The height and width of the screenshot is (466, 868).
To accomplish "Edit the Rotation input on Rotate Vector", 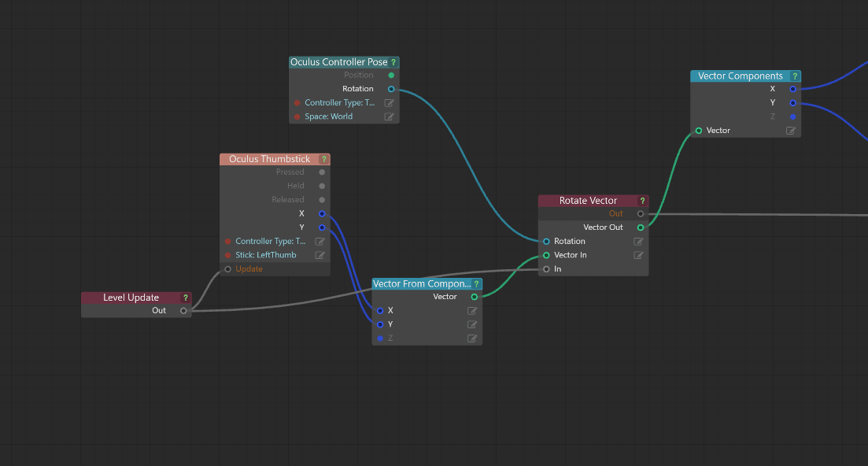I will pyautogui.click(x=638, y=241).
